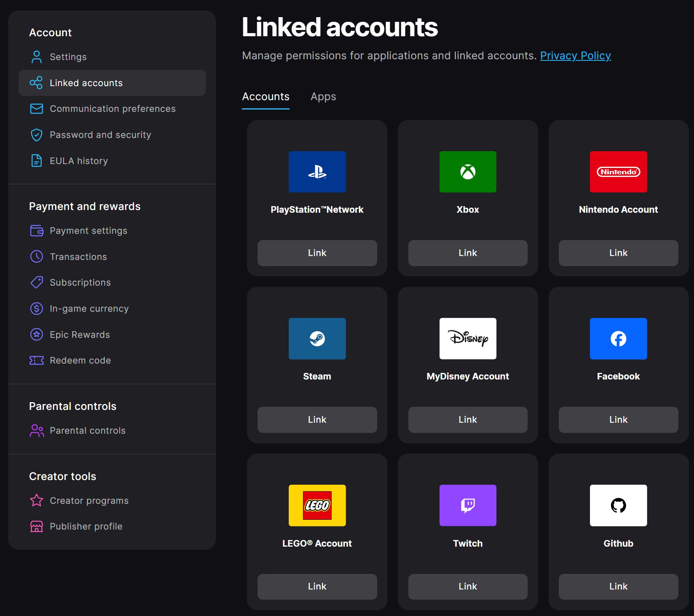
Task: Open Parental controls sidebar item
Action: click(x=88, y=431)
